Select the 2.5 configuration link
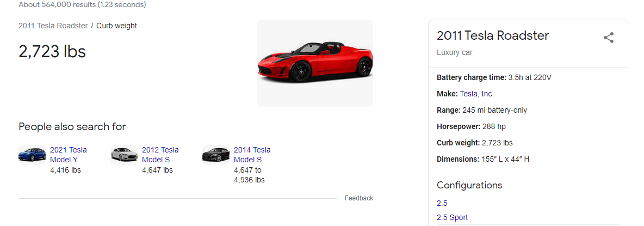Image resolution: width=644 pixels, height=226 pixels. [442, 203]
